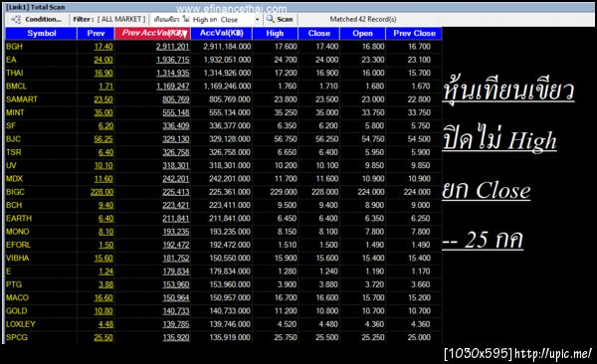Image resolution: width=597 pixels, height=364 pixels.
Task: Select the PTG symbol row
Action: click(x=224, y=284)
